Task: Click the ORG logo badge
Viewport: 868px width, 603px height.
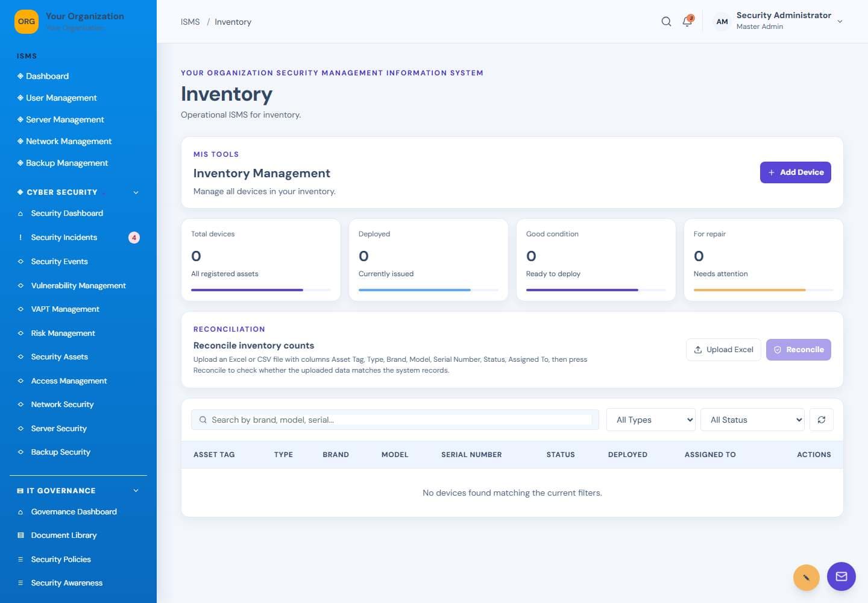Action: 27,22
